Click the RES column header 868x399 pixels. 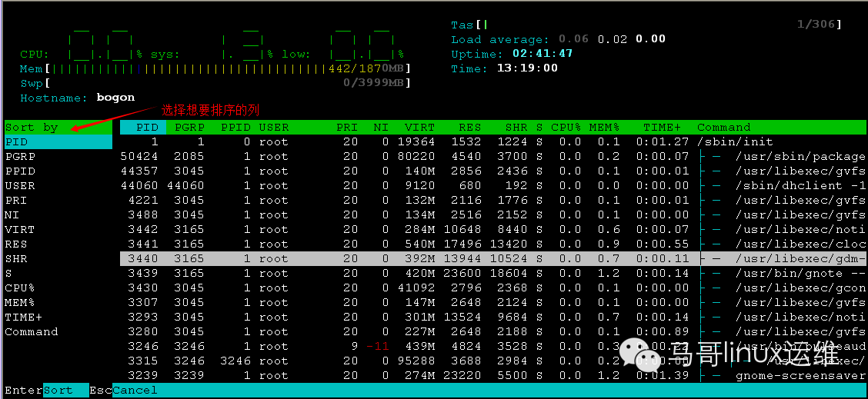tap(470, 128)
